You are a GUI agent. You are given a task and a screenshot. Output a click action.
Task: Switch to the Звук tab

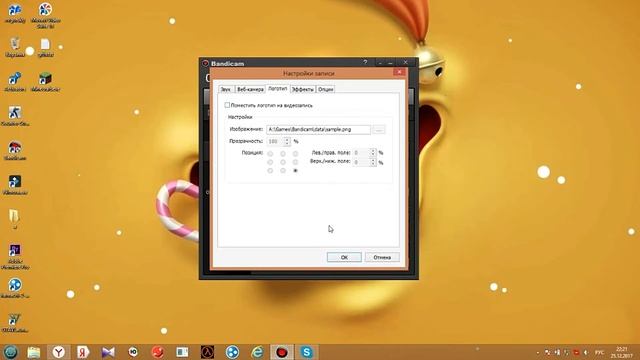[226, 89]
